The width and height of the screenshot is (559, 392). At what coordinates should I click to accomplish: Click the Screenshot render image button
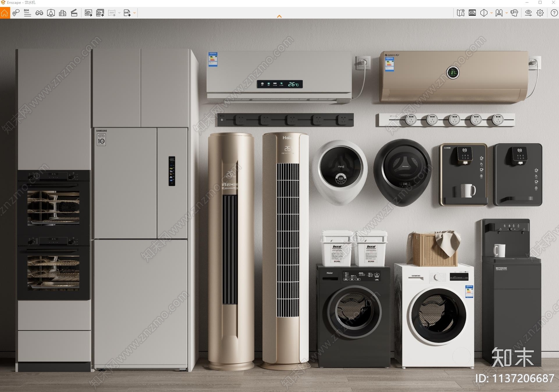point(88,13)
